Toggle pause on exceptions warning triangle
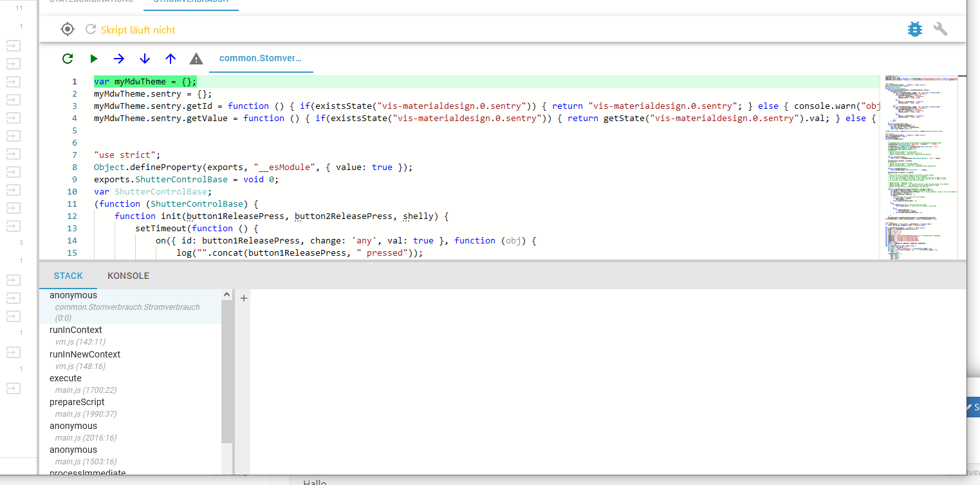The height and width of the screenshot is (485, 980). coord(196,59)
